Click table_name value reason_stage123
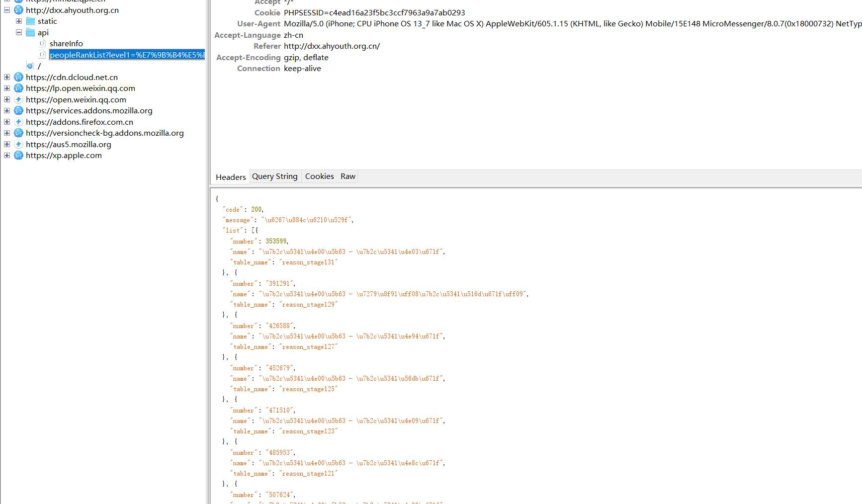Screen dimensions: 862x504 pos(308,431)
